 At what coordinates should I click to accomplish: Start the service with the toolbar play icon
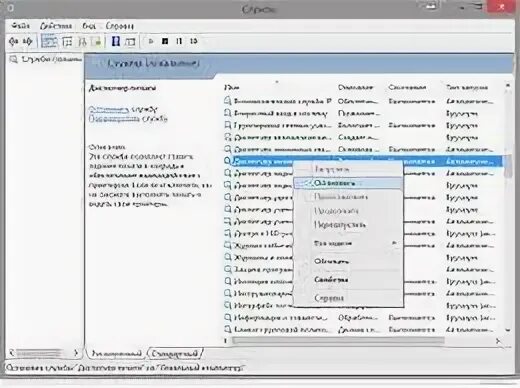click(151, 41)
